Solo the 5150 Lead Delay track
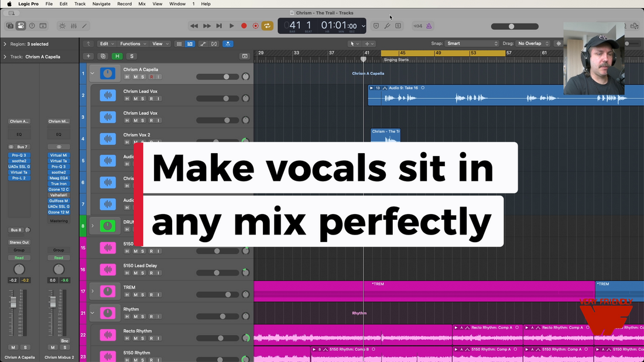The width and height of the screenshot is (644, 362). click(142, 273)
